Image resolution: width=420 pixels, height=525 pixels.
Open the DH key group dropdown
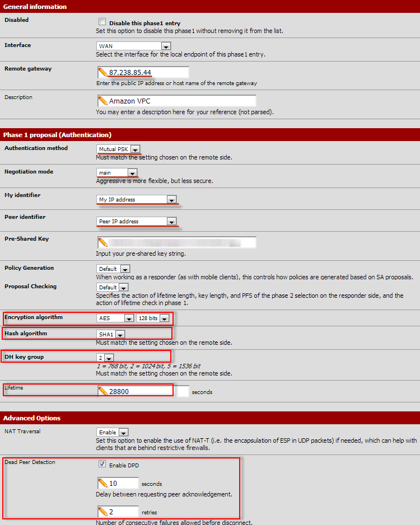105,358
